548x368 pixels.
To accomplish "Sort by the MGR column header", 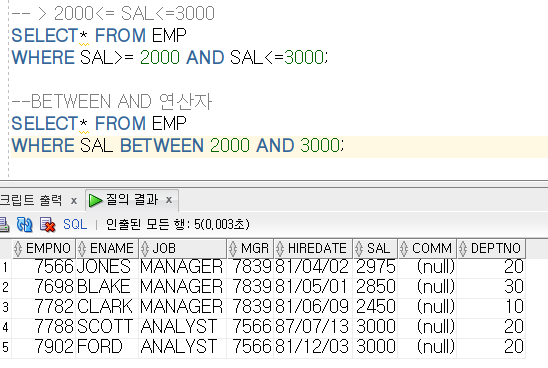I will (250, 248).
